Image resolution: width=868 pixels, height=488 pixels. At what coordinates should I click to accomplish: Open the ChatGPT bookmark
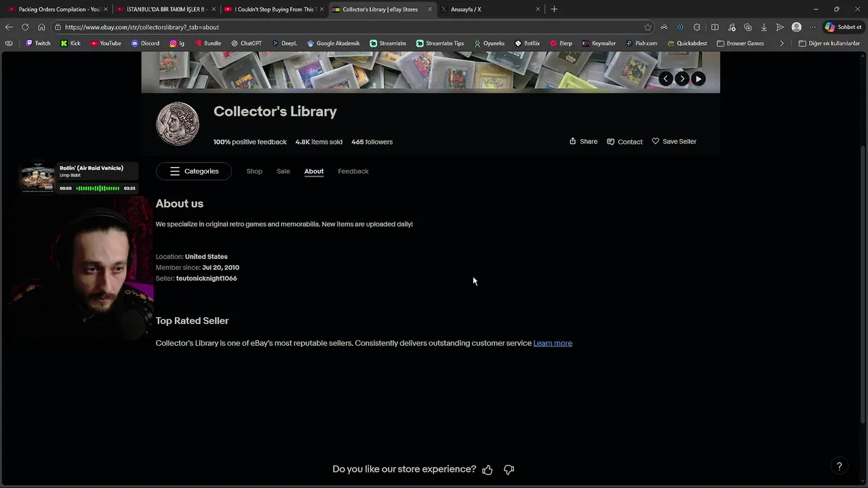coord(246,43)
